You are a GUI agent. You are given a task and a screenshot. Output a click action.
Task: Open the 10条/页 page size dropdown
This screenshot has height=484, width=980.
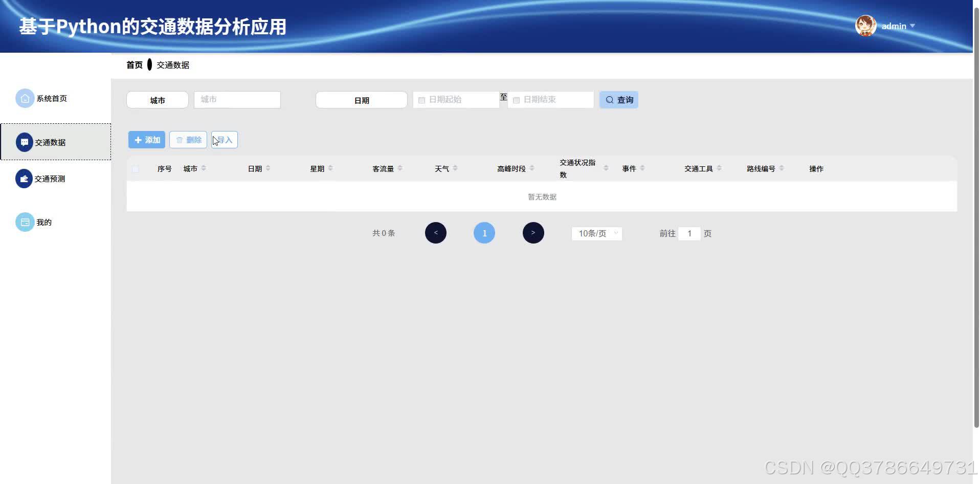pyautogui.click(x=596, y=233)
